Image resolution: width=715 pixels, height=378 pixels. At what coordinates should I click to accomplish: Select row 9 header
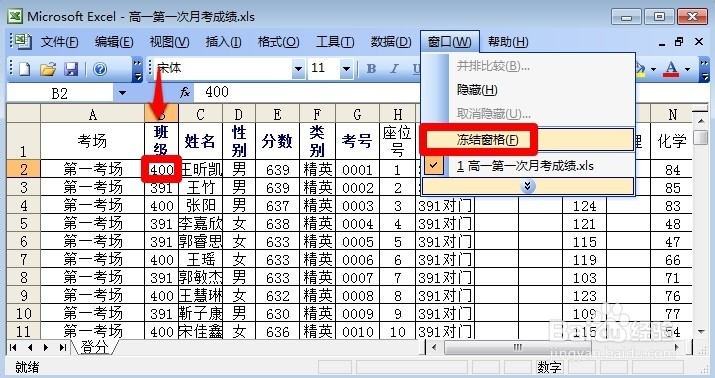coord(24,295)
